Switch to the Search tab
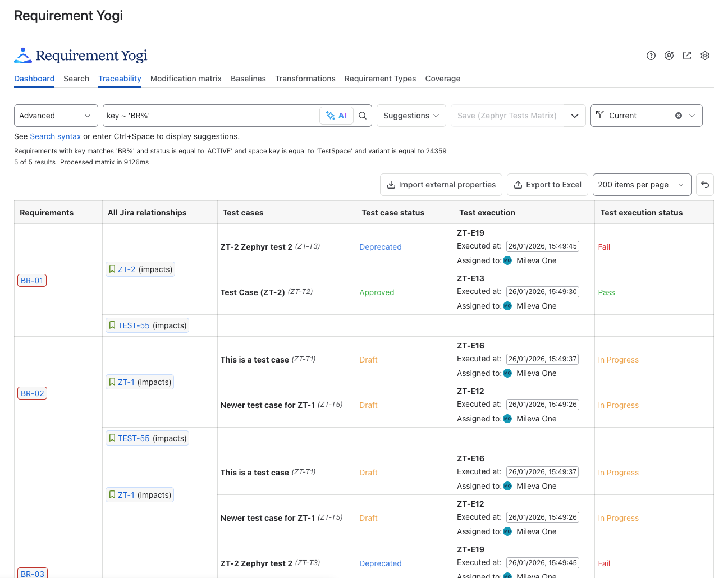The height and width of the screenshot is (578, 728). point(76,79)
